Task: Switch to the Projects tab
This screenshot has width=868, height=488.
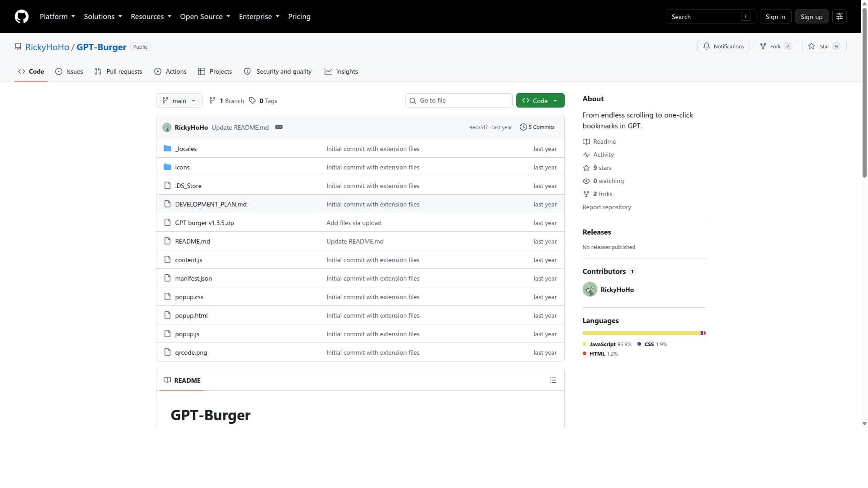Action: tap(215, 71)
